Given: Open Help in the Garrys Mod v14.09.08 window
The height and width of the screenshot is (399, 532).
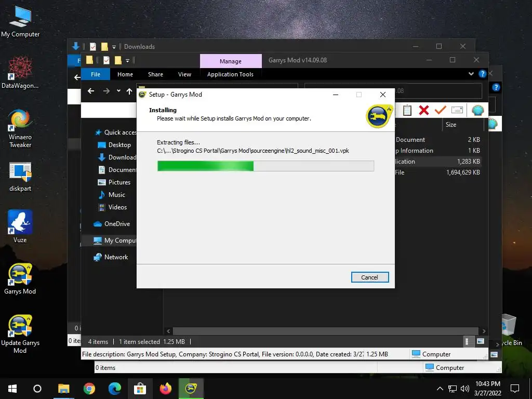Looking at the screenshot, I should coord(482,74).
